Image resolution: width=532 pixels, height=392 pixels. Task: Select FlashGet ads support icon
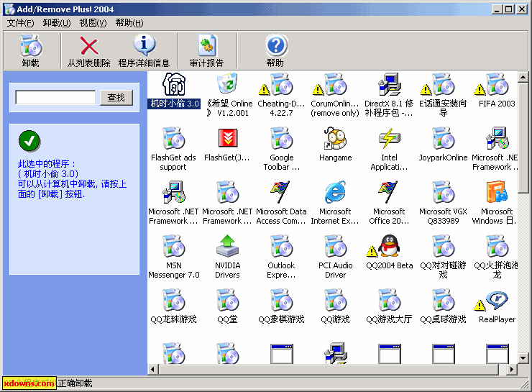pyautogui.click(x=174, y=138)
